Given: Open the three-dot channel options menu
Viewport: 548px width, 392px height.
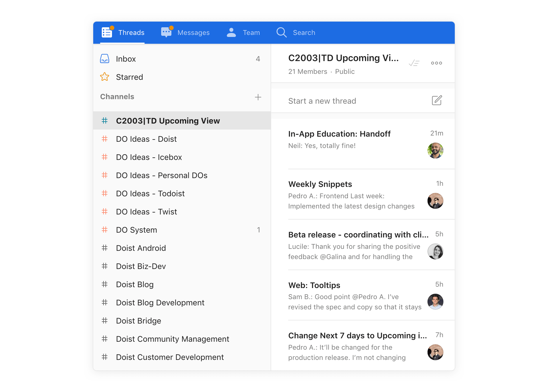Looking at the screenshot, I should click(x=436, y=63).
